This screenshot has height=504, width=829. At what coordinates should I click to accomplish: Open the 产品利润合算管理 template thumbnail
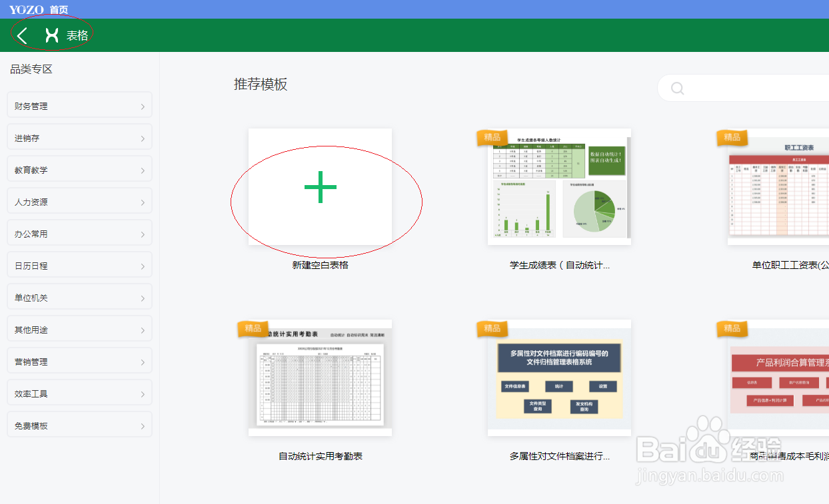(x=778, y=378)
